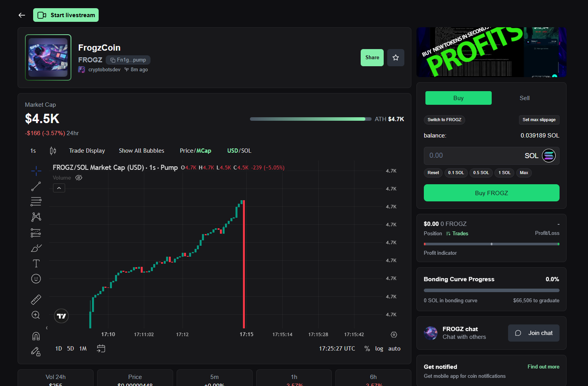The width and height of the screenshot is (588, 386).
Task: Switch chart range to 5D
Action: (x=71, y=349)
